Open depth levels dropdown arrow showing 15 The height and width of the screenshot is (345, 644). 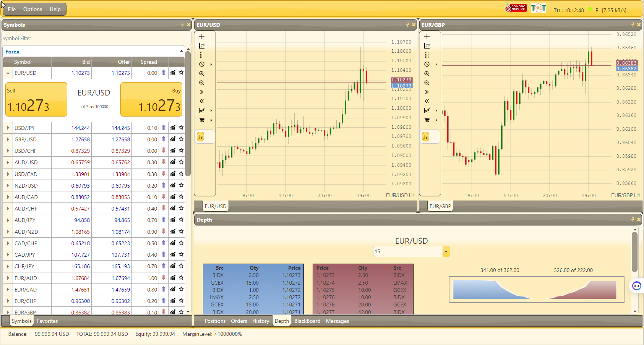[x=446, y=251]
